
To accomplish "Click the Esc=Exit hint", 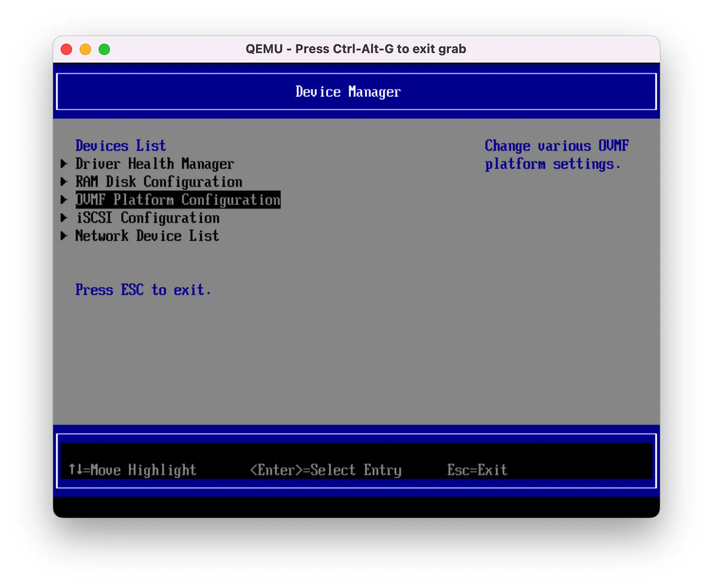I will pos(477,470).
